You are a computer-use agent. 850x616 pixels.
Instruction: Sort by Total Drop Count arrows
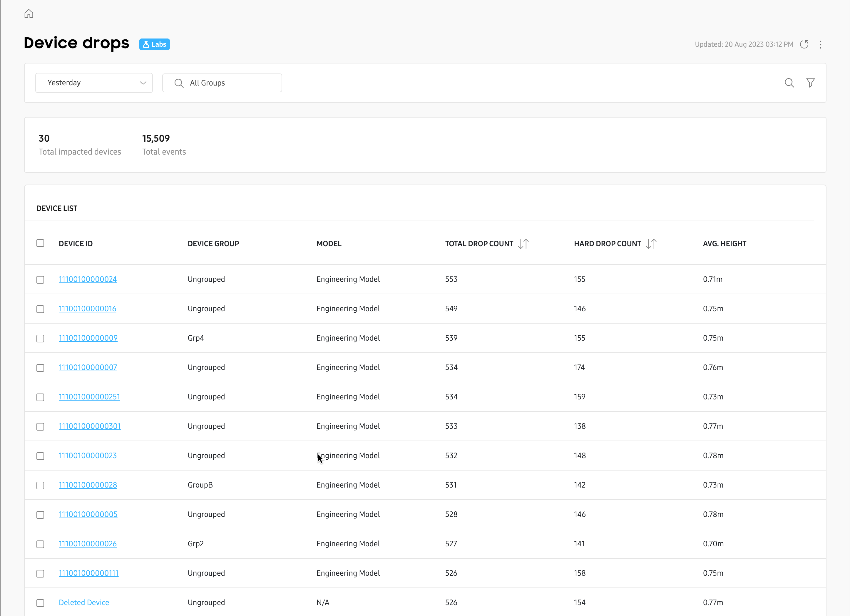click(523, 244)
